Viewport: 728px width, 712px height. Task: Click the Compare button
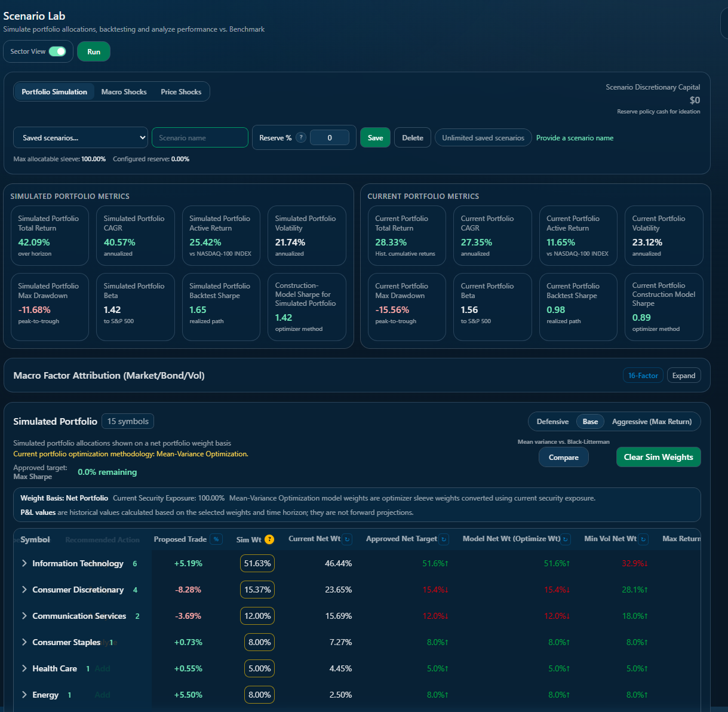tap(564, 458)
